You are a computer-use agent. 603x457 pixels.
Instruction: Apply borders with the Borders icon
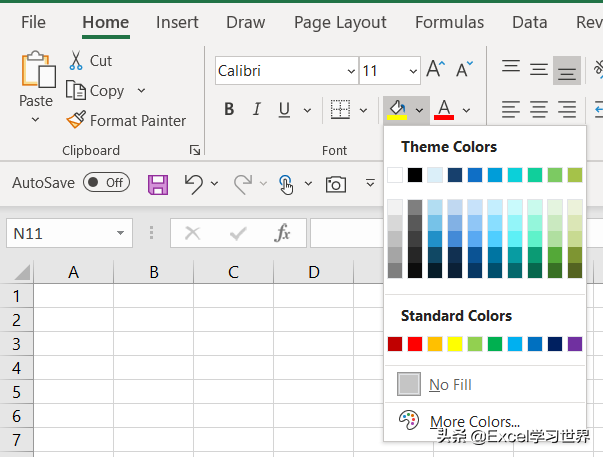(x=340, y=110)
